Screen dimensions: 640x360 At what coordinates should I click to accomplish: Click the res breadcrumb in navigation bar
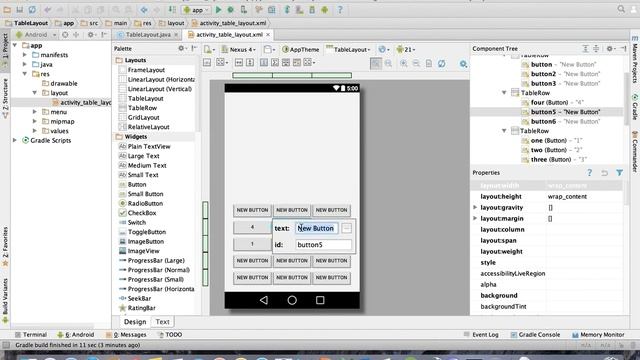coord(143,23)
